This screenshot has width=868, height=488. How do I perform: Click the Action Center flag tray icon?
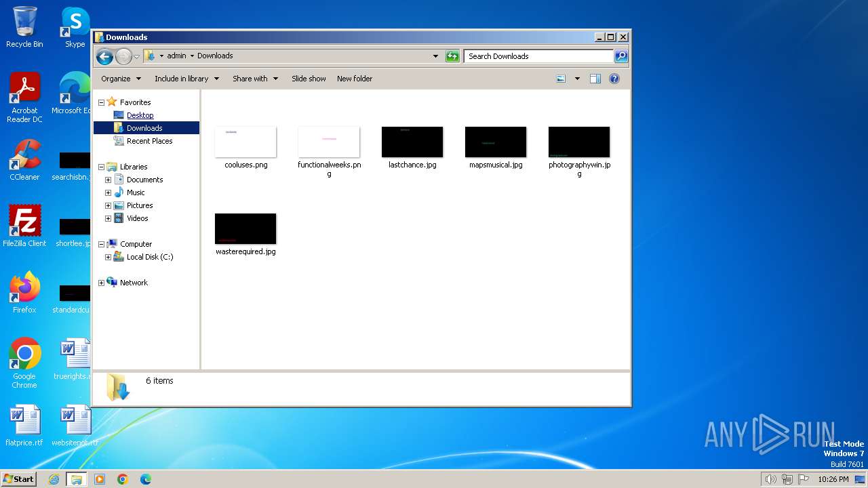[804, 479]
